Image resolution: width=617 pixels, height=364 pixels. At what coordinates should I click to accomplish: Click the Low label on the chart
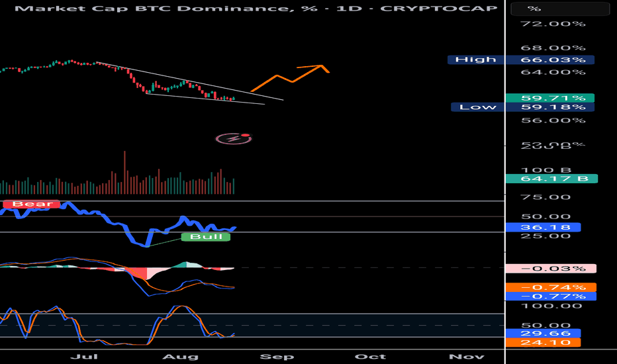pos(478,107)
